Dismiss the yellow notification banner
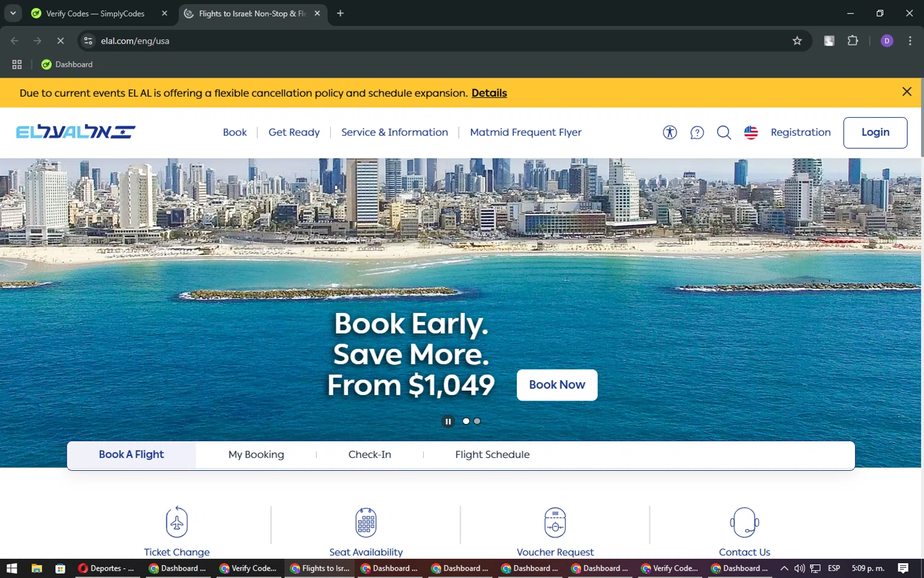Image resolution: width=924 pixels, height=578 pixels. tap(907, 92)
